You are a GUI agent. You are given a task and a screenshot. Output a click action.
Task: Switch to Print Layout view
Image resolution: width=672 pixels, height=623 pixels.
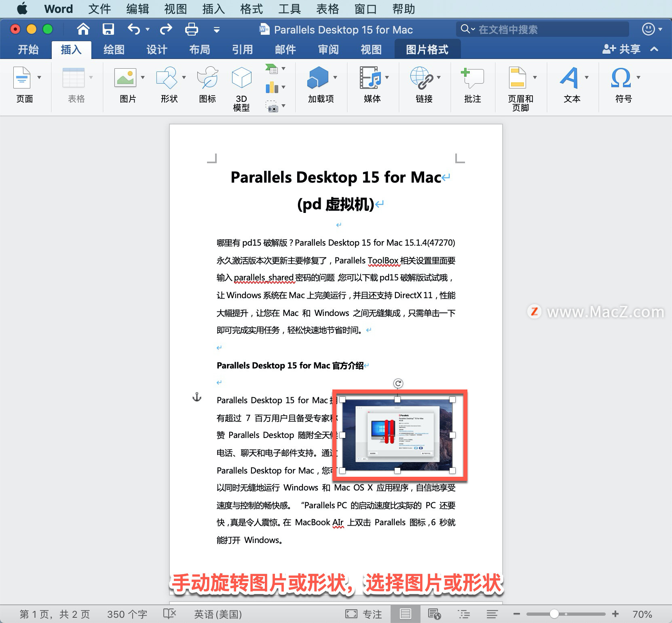point(405,614)
